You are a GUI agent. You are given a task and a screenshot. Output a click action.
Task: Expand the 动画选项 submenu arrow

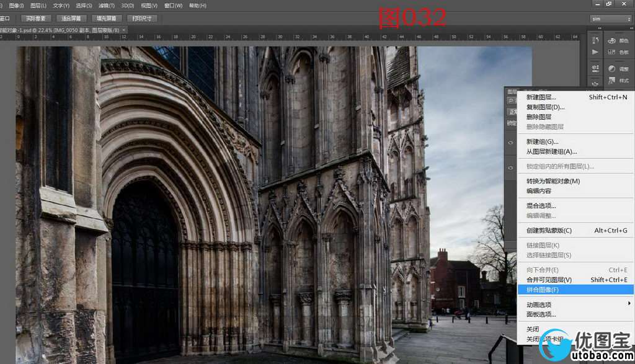(x=629, y=303)
